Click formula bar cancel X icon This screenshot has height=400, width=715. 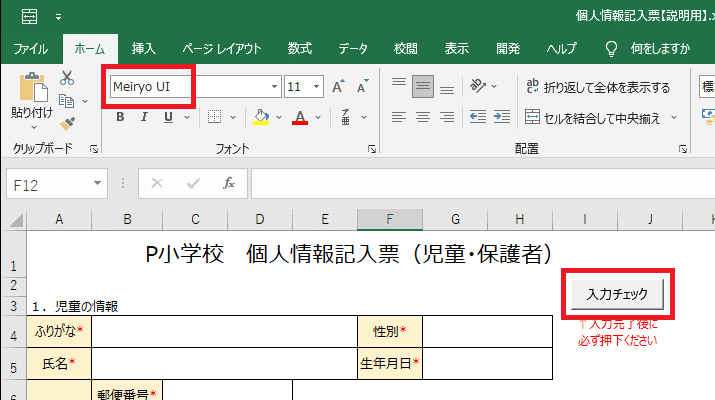[x=157, y=183]
